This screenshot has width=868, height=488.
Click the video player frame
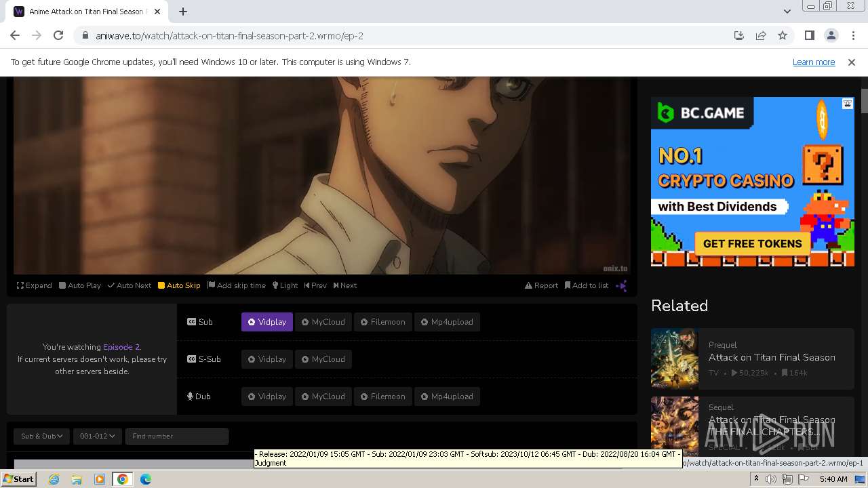pyautogui.click(x=322, y=176)
